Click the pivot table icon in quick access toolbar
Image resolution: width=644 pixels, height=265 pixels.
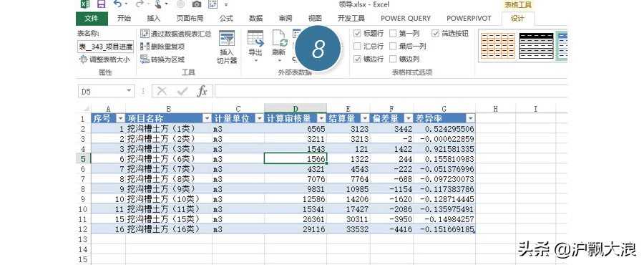213,4
